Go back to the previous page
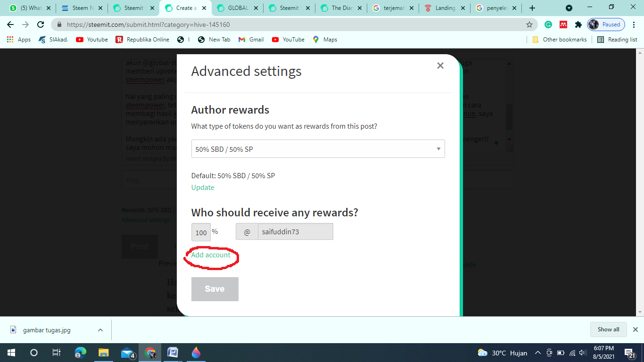Image resolution: width=644 pixels, height=362 pixels. click(x=10, y=25)
